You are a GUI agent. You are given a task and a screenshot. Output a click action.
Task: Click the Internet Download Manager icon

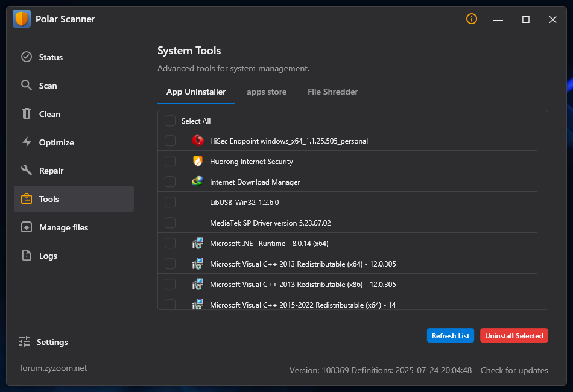click(x=198, y=182)
